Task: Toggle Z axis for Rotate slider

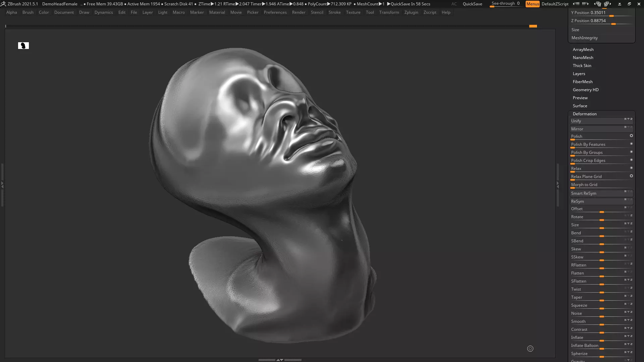Action: [631, 216]
